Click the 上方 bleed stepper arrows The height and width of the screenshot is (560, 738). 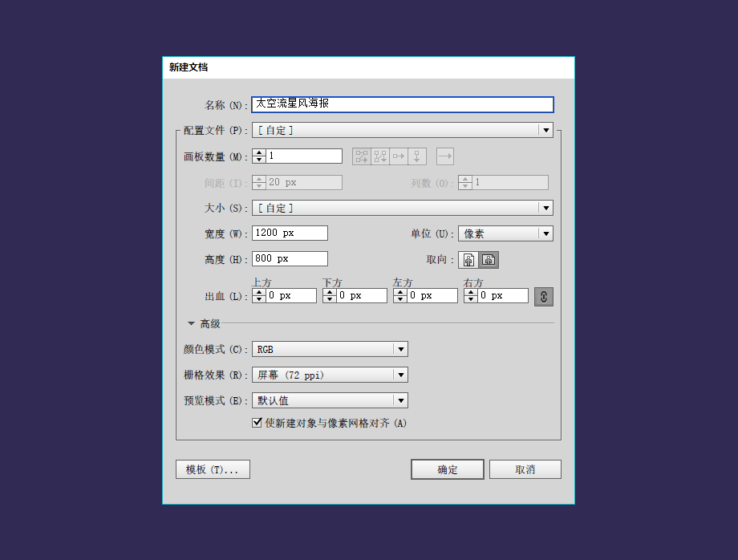[x=259, y=296]
